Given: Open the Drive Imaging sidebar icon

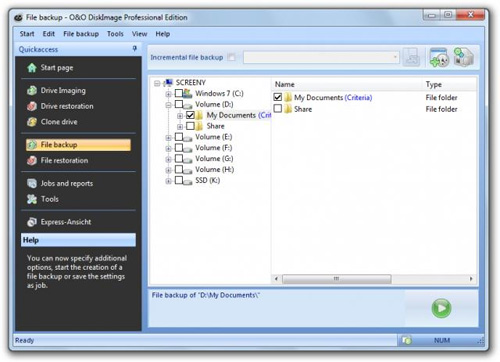Looking at the screenshot, I should click(x=32, y=90).
